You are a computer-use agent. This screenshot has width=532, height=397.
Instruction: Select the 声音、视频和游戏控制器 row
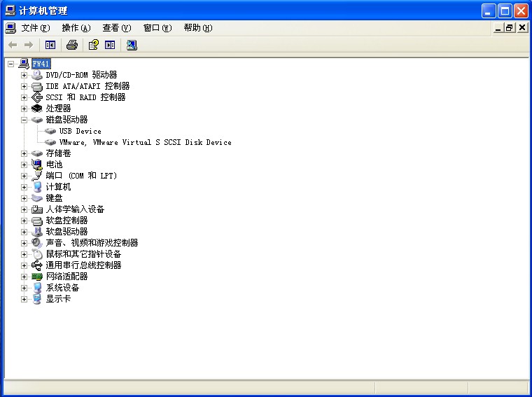[x=92, y=243]
